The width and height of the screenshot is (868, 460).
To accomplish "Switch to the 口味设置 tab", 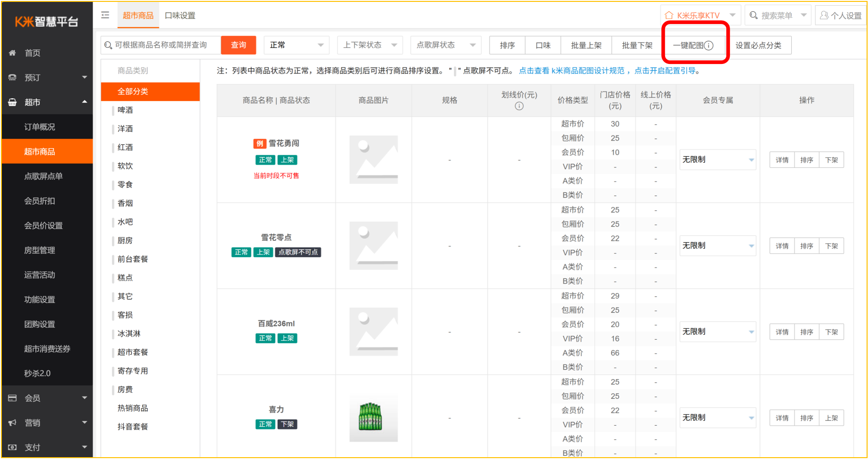I will pos(180,15).
